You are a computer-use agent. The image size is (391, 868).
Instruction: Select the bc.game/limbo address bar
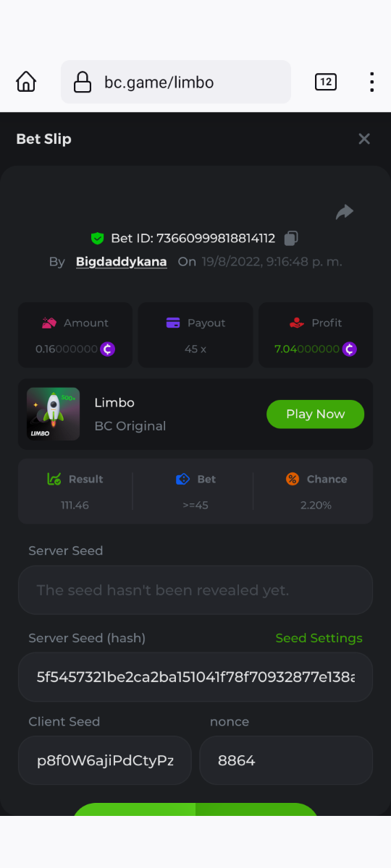(176, 82)
